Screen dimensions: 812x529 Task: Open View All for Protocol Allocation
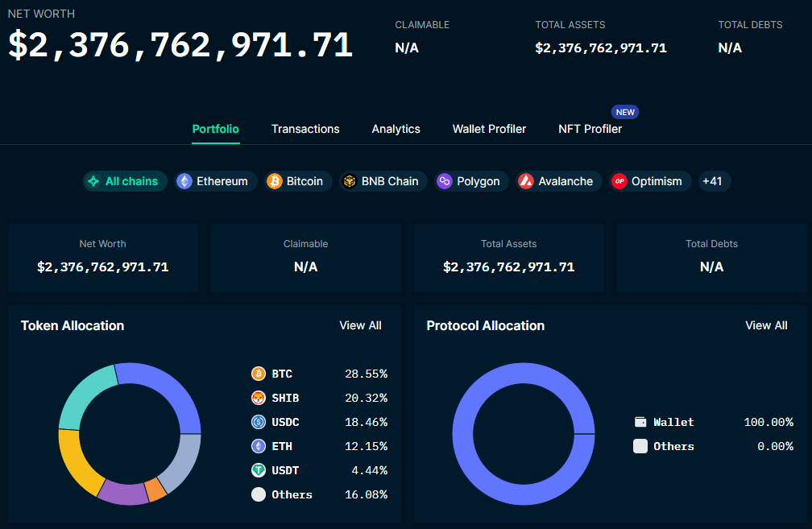tap(766, 325)
